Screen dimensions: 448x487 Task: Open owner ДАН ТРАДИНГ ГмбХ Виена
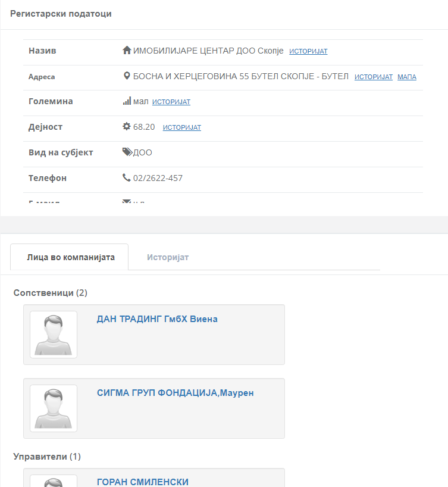pos(157,319)
